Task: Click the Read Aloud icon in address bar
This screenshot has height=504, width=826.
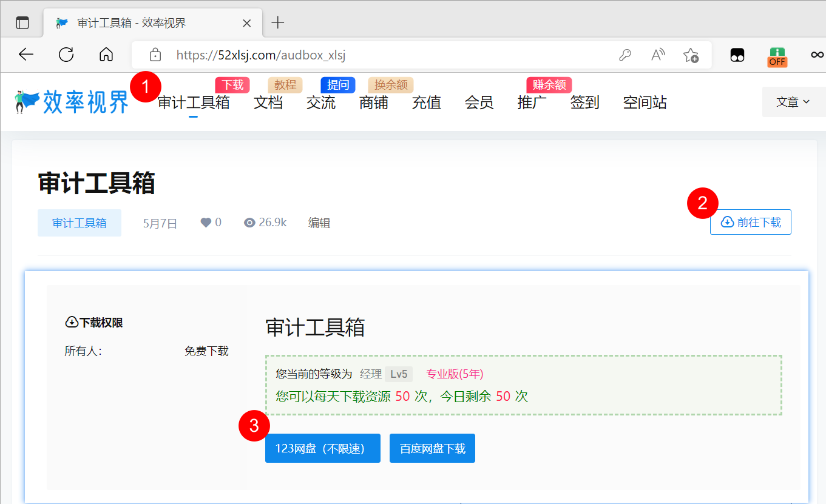Action: [657, 55]
